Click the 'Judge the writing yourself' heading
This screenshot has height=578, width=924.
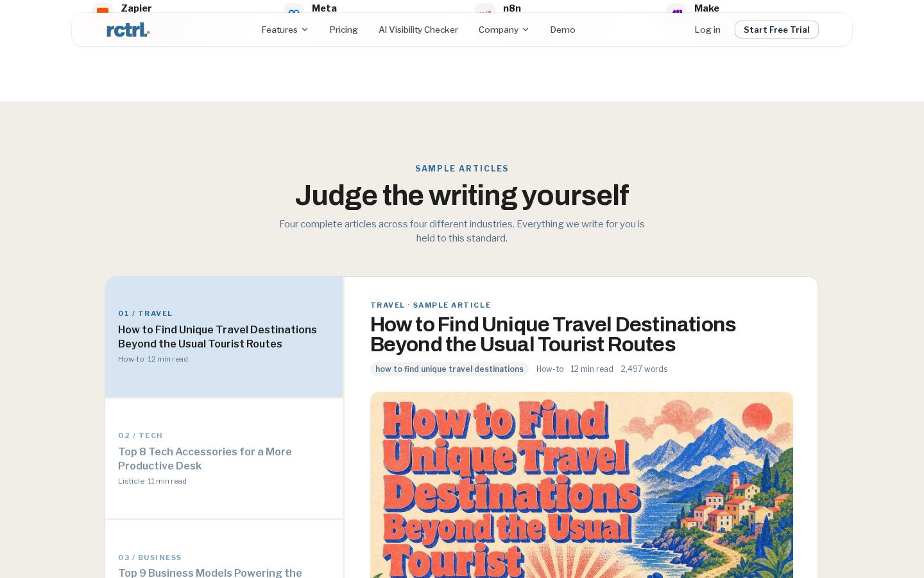462,195
